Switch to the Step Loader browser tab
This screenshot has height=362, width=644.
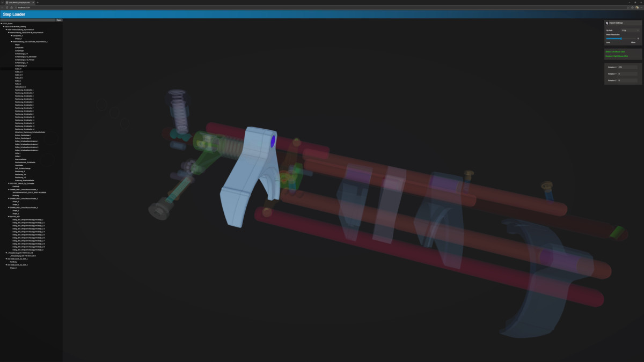point(19,2)
